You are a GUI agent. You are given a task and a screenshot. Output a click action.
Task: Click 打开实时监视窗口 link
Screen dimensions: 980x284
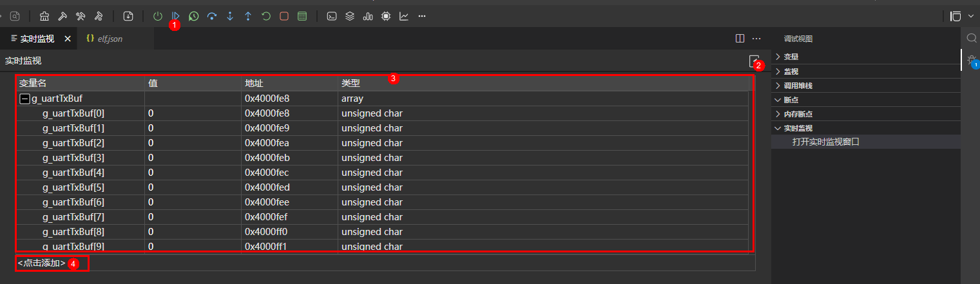pos(825,142)
